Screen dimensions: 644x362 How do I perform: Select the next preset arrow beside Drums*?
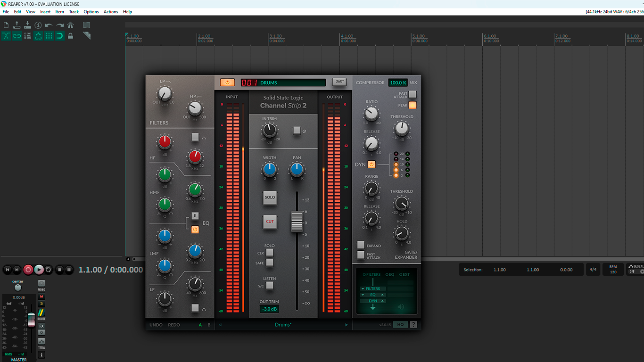pos(347,325)
